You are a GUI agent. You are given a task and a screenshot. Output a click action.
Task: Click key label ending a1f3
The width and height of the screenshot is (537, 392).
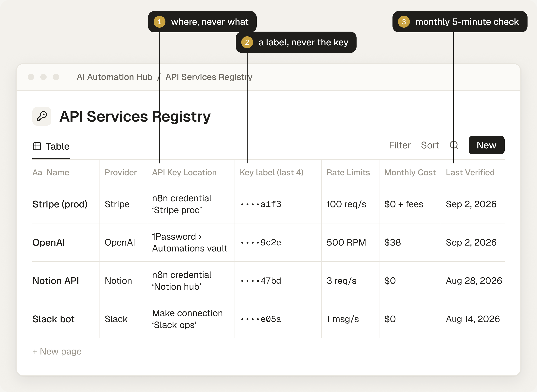(x=261, y=204)
